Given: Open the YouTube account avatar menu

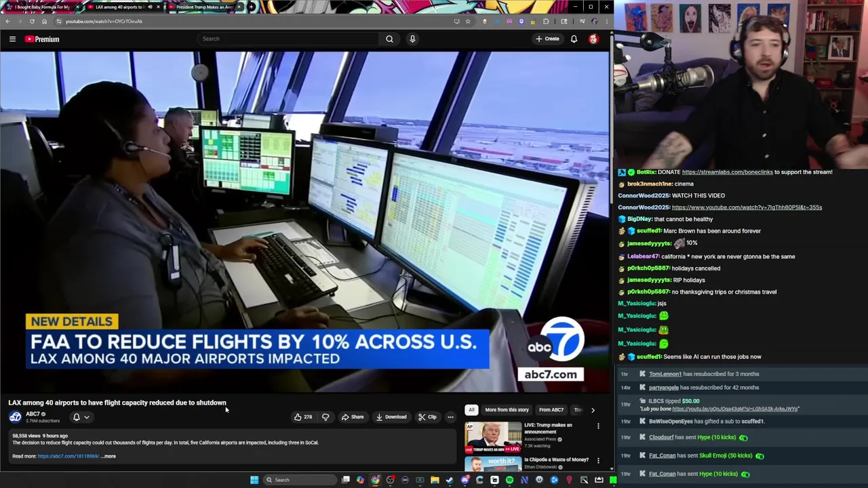Looking at the screenshot, I should pyautogui.click(x=594, y=39).
